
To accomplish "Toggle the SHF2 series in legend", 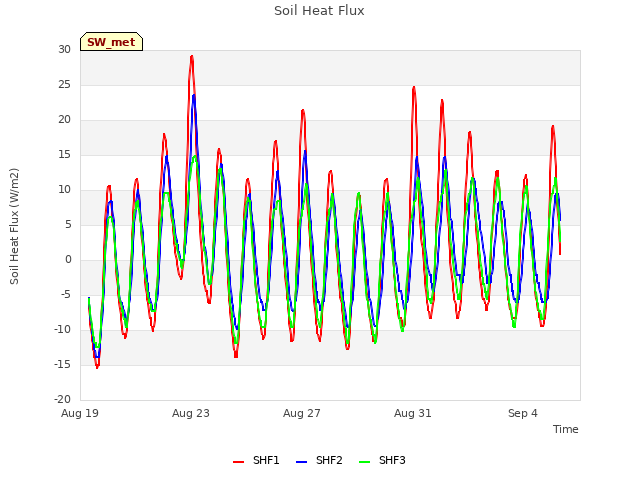I will coord(319,460).
